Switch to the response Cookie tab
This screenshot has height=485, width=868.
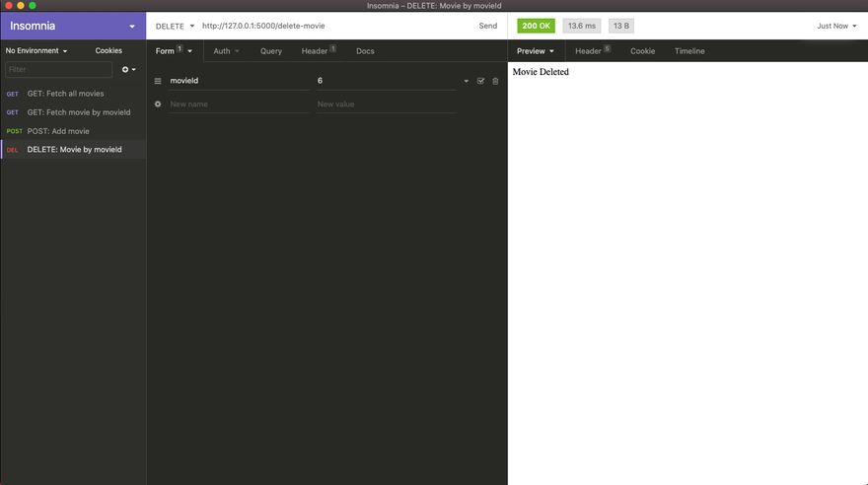click(642, 51)
